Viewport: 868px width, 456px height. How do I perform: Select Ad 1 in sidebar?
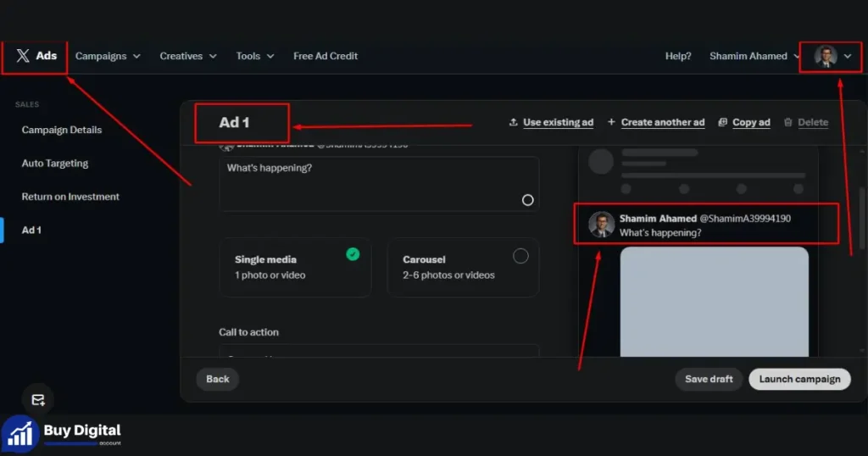coord(31,230)
